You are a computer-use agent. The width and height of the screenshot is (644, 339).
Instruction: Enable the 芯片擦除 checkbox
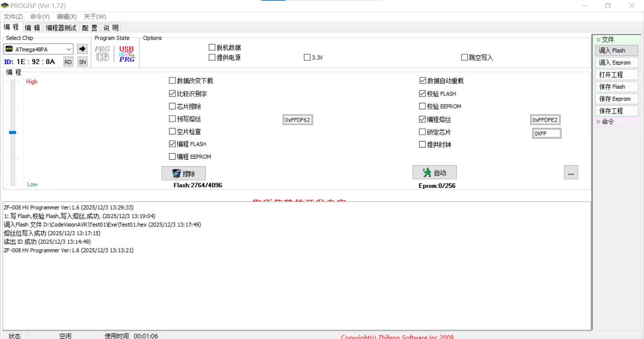pyautogui.click(x=172, y=106)
